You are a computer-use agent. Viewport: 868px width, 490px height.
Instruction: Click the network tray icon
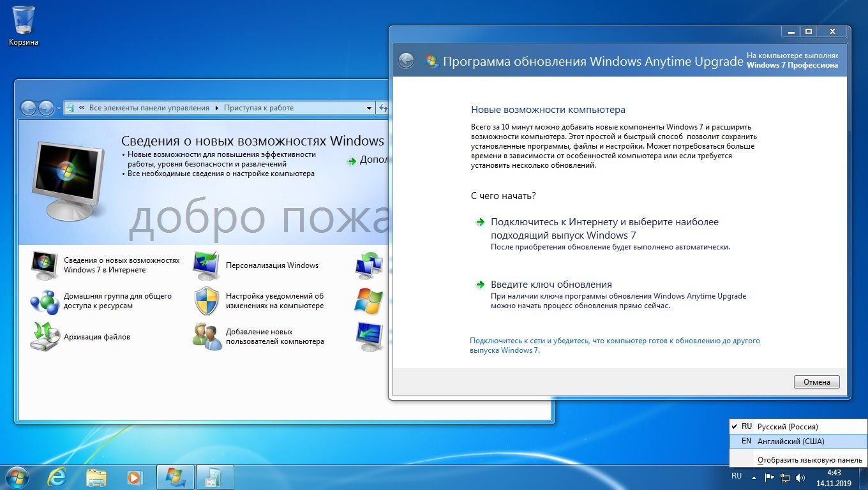coord(786,477)
